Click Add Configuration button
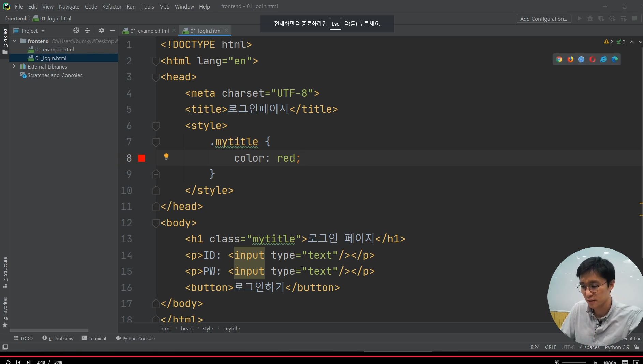This screenshot has height=364, width=643. click(544, 19)
